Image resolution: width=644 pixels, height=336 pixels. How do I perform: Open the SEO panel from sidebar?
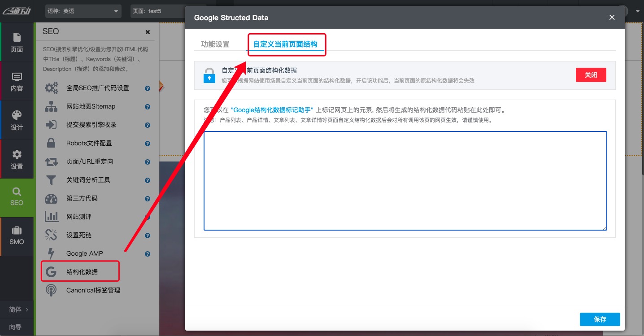17,197
